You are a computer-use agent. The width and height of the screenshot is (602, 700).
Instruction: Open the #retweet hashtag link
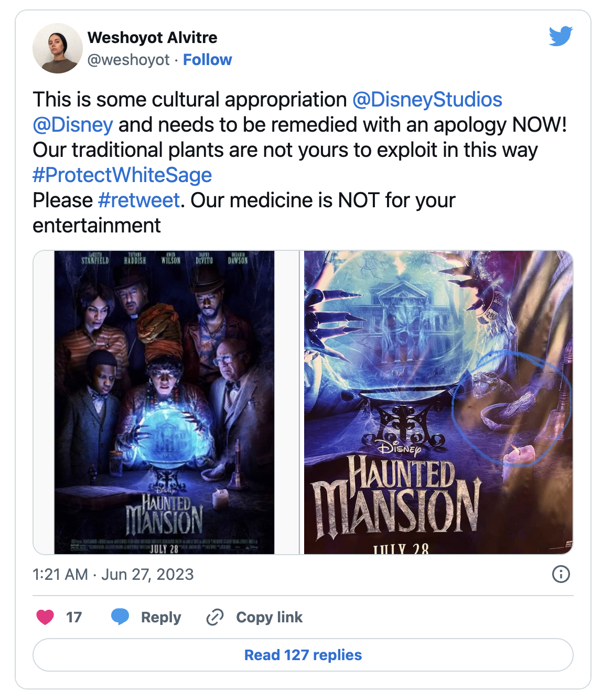[x=139, y=200]
